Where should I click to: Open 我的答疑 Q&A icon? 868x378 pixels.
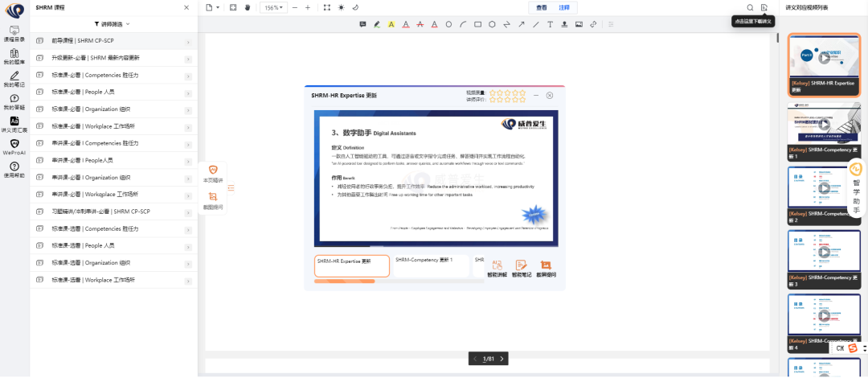[14, 102]
